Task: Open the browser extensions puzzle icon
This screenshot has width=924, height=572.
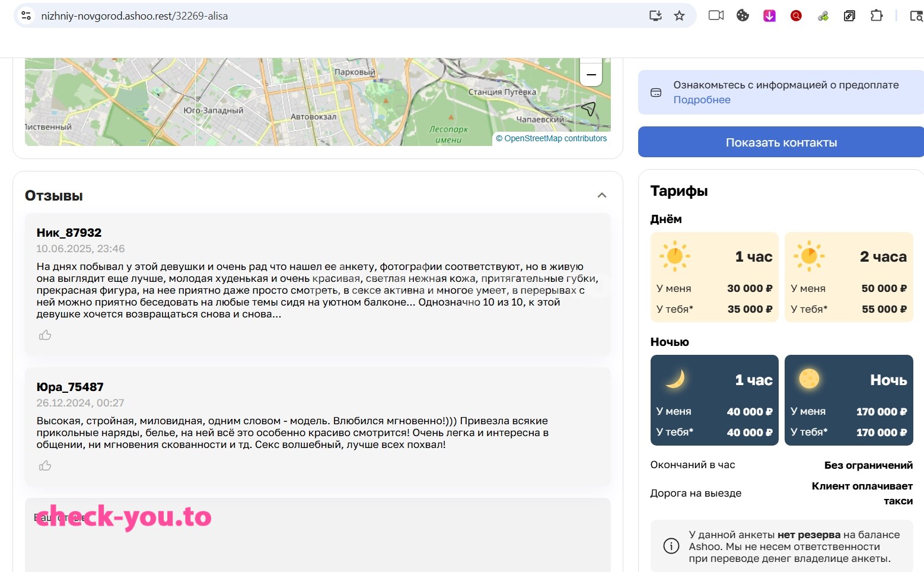Action: point(877,15)
